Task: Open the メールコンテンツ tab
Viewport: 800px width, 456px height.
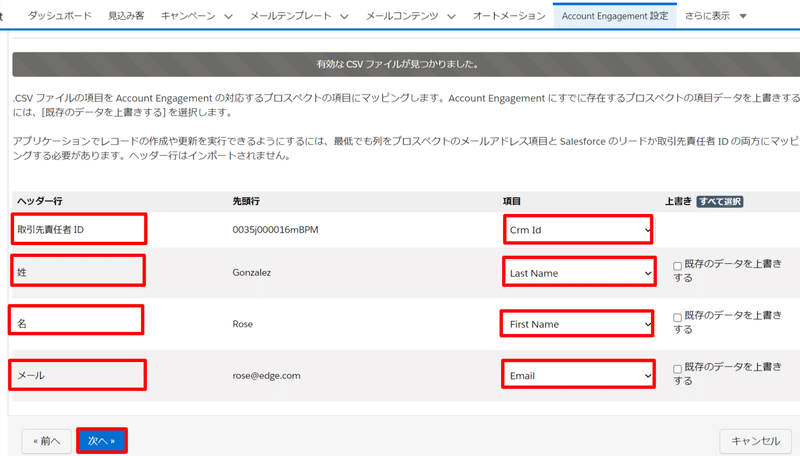Action: point(402,16)
